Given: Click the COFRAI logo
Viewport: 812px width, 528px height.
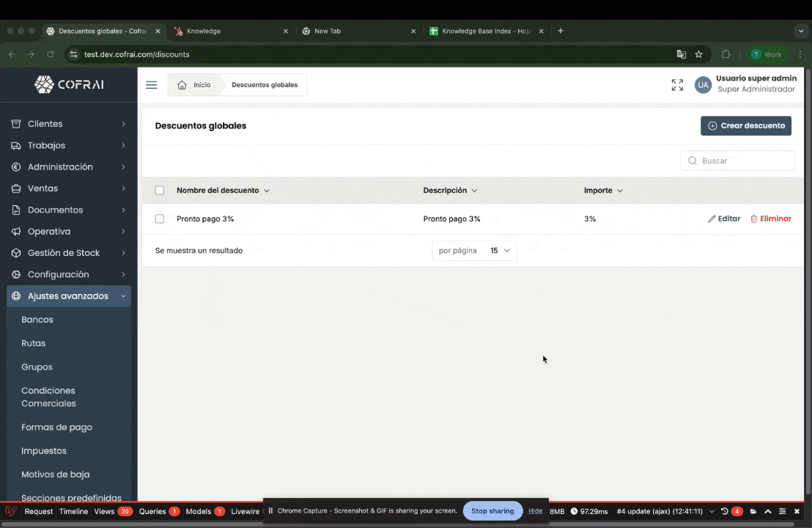Looking at the screenshot, I should click(69, 84).
